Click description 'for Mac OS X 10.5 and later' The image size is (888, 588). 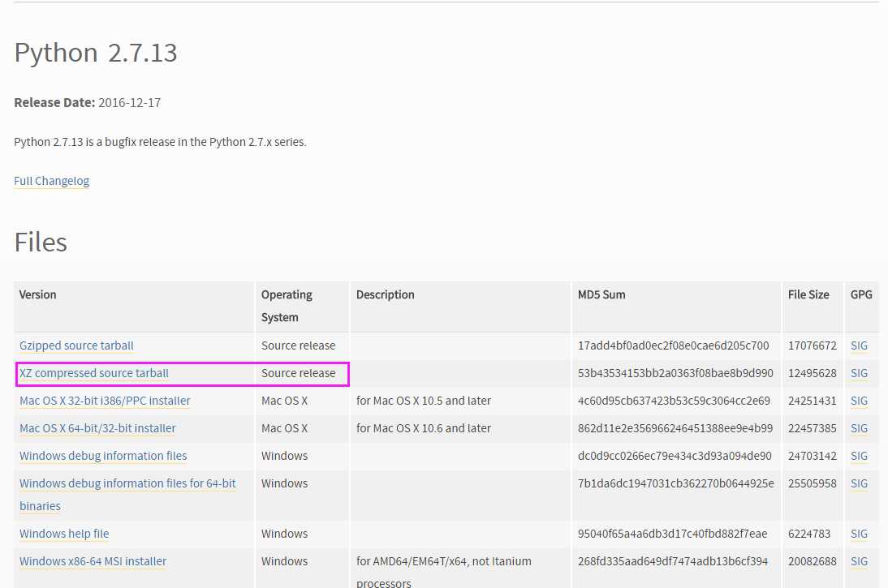(x=424, y=401)
